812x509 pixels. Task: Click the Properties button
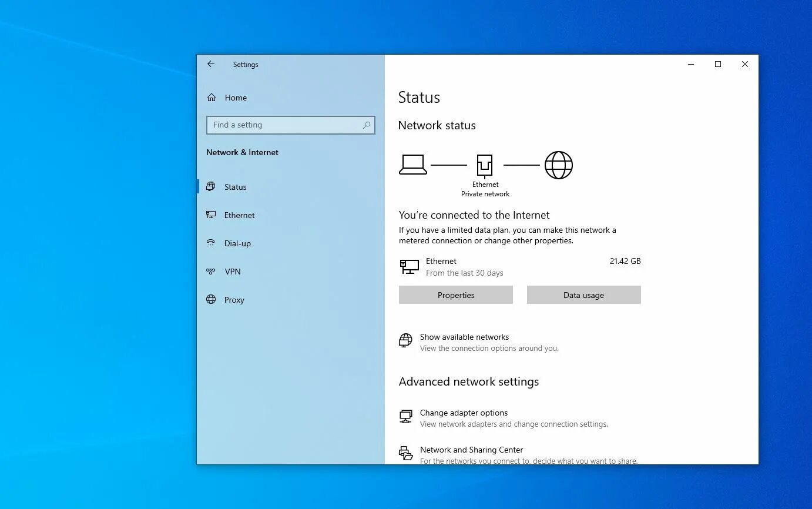(456, 295)
